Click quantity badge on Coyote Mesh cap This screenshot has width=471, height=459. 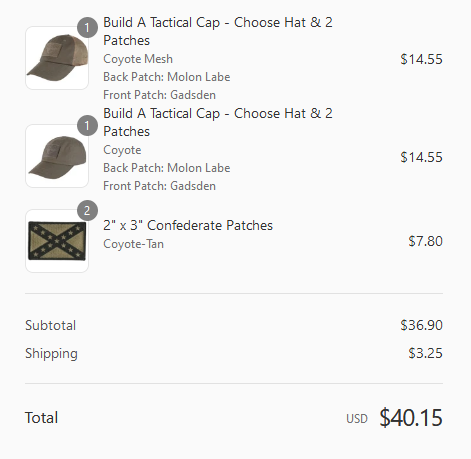[x=87, y=27]
